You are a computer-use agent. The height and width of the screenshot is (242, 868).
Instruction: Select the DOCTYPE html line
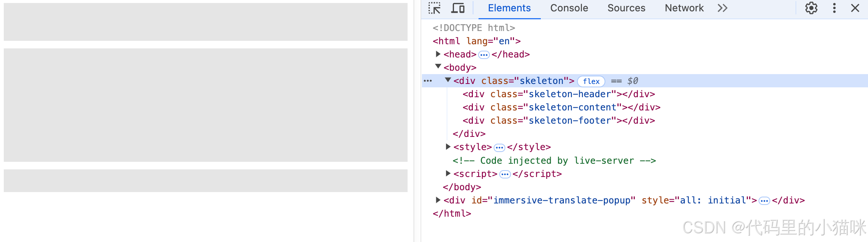tap(474, 28)
